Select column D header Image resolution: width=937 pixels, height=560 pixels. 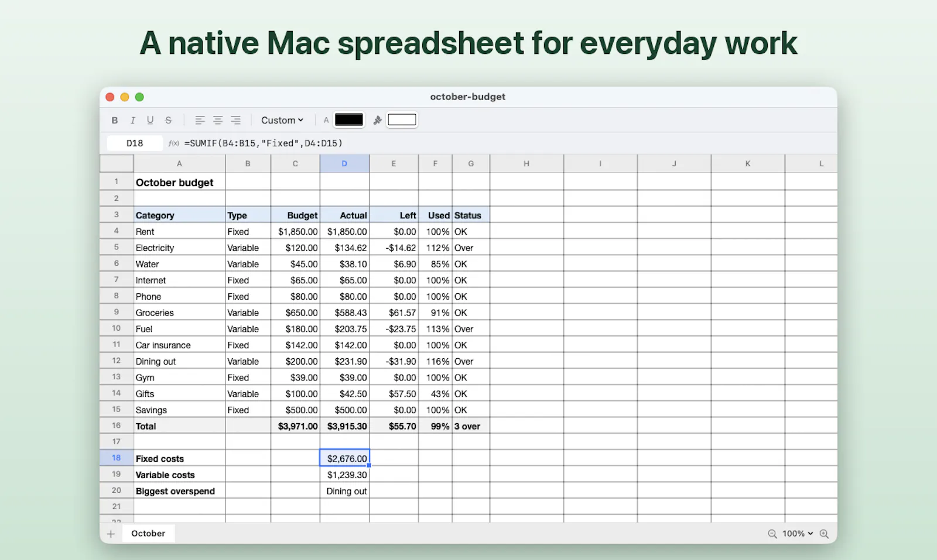(344, 164)
